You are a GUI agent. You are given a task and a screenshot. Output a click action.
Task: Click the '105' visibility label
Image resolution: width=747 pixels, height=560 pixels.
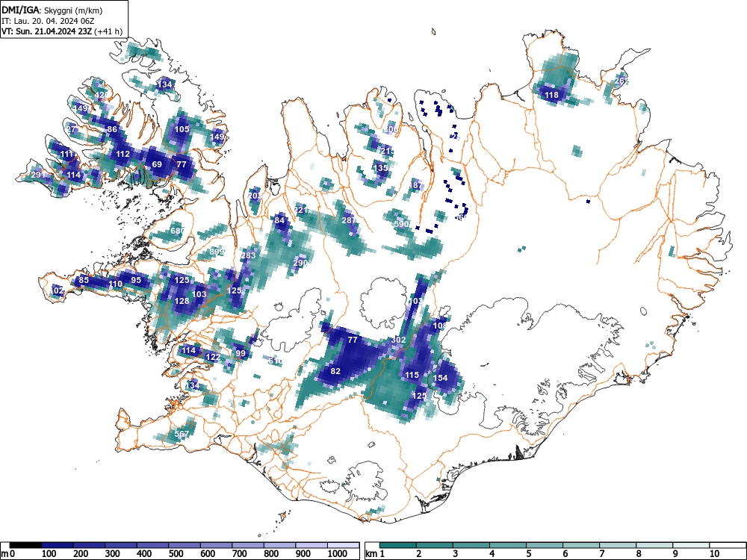[x=182, y=129]
